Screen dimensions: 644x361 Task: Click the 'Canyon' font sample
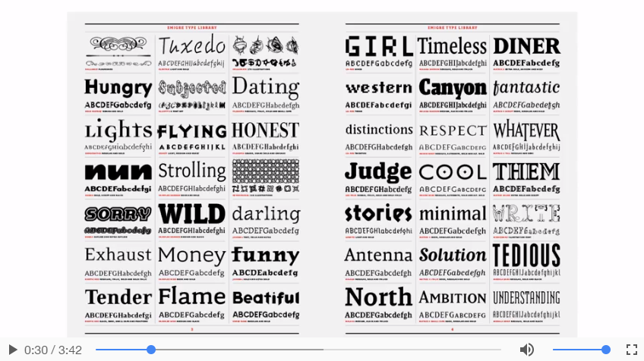tap(453, 88)
